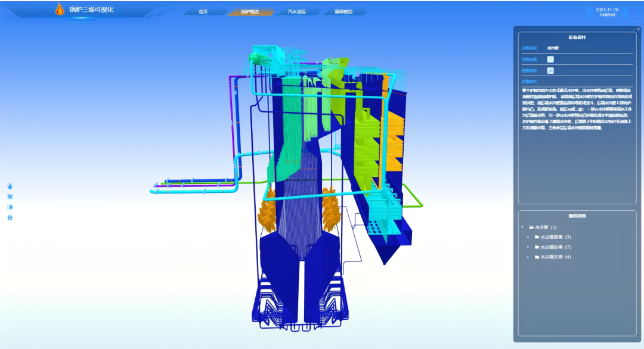This screenshot has width=644, height=349.
Task: Go to the 精细模型 tab
Action: 343,12
